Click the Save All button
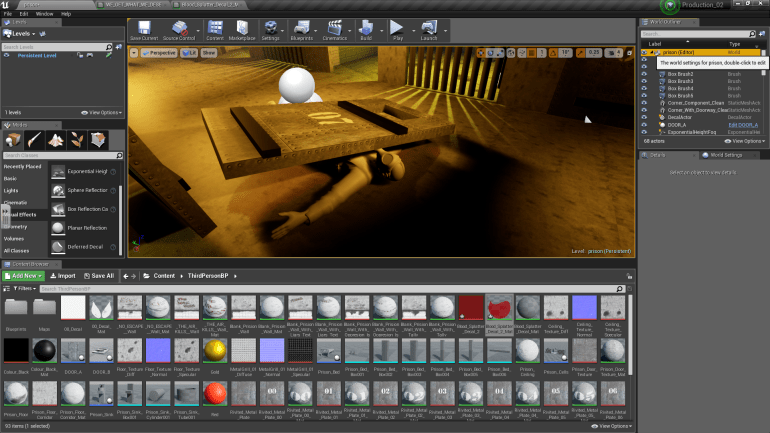This screenshot has height=433, width=770. [x=99, y=276]
